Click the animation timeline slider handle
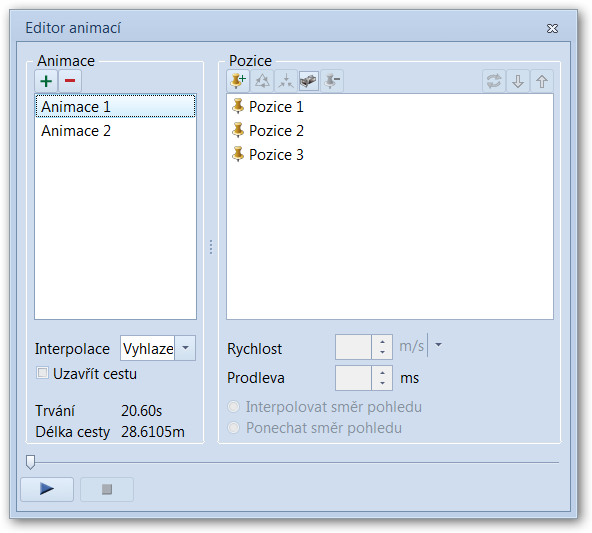Screen dimensions: 592x533 (31, 462)
